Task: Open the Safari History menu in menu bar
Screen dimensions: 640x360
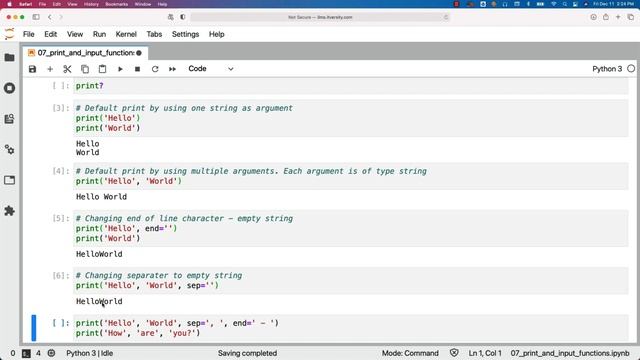Action: click(x=91, y=4)
